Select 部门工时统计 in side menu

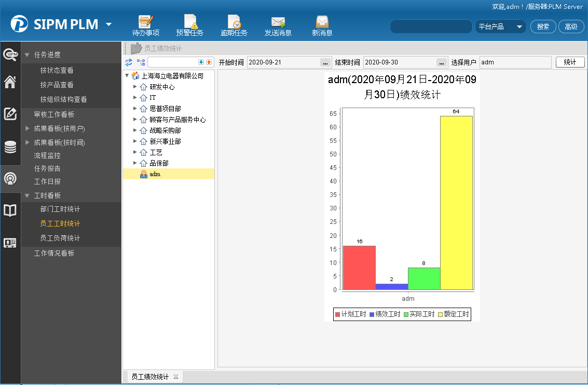pyautogui.click(x=60, y=209)
